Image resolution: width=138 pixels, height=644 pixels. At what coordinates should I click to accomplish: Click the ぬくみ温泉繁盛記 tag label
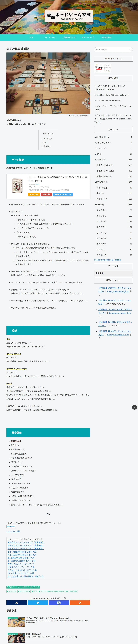[x=72, y=592]
